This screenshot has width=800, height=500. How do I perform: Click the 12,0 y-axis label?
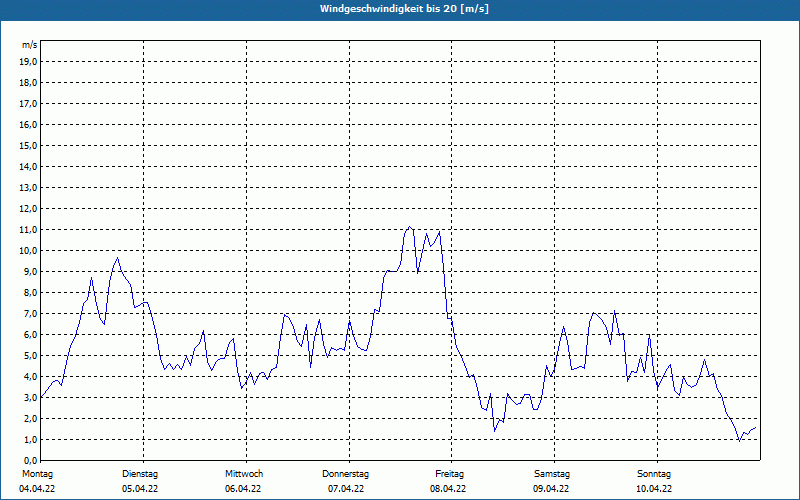[x=29, y=209]
